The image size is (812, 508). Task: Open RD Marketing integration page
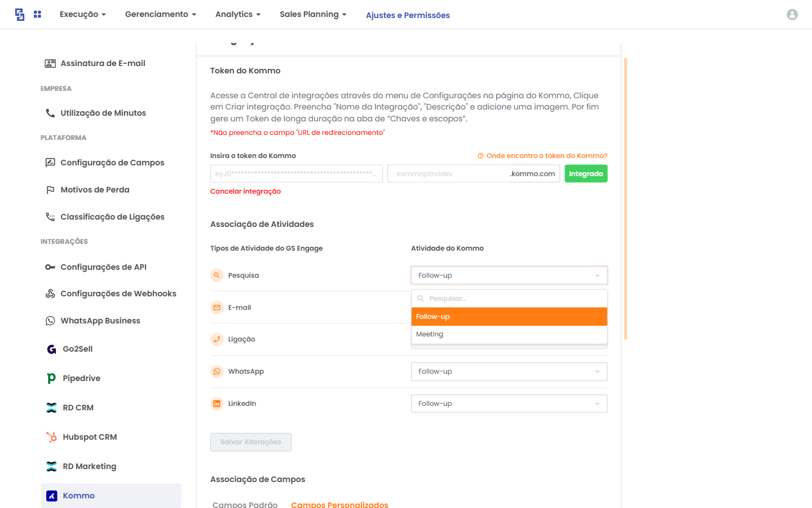(x=90, y=466)
